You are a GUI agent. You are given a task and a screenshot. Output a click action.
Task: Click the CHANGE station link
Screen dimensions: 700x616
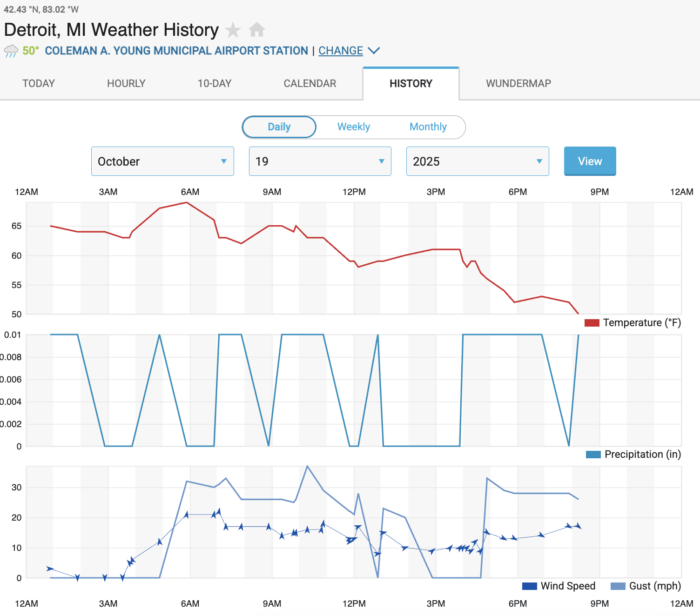point(341,51)
